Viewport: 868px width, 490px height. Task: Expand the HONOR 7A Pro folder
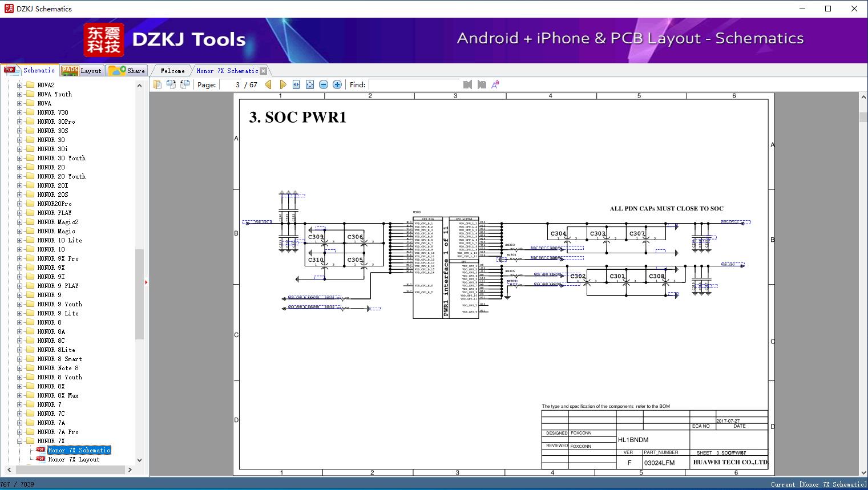pyautogui.click(x=20, y=432)
